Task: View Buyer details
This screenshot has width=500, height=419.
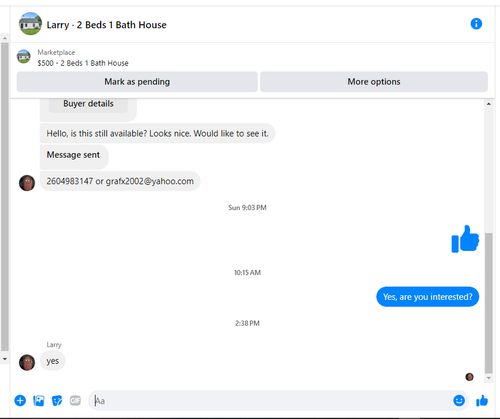Action: (88, 104)
